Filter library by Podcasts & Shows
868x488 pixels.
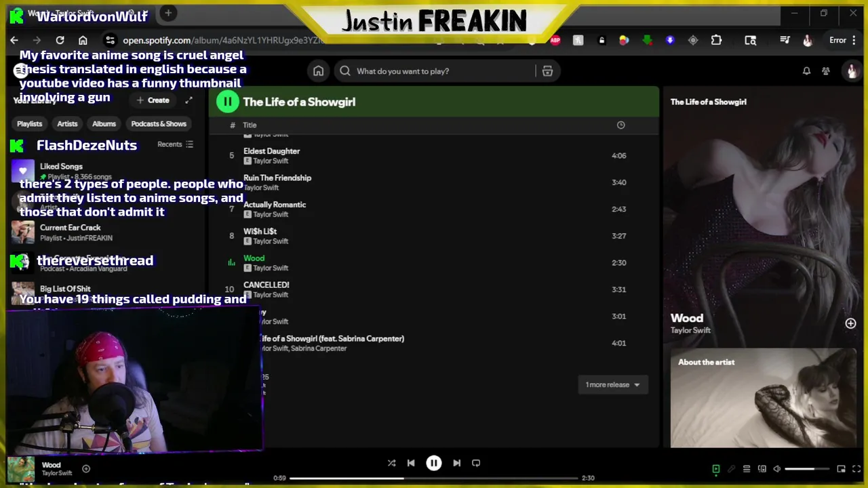click(159, 124)
